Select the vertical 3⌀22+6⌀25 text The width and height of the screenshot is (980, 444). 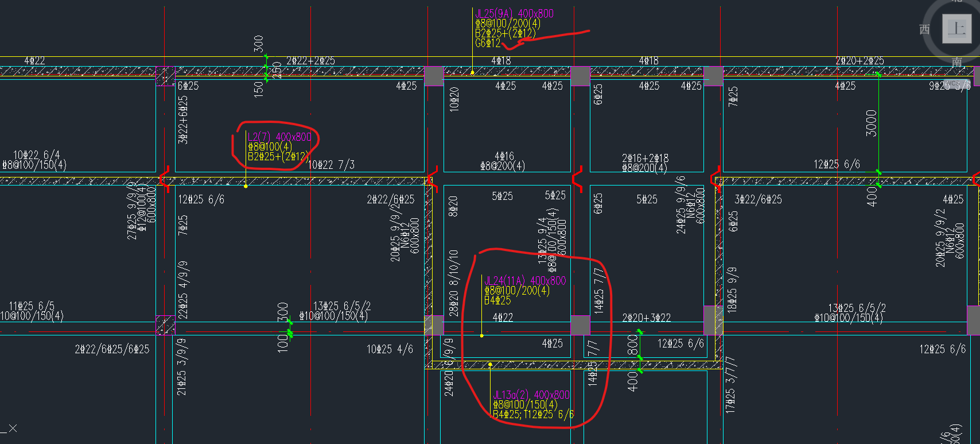pos(183,119)
